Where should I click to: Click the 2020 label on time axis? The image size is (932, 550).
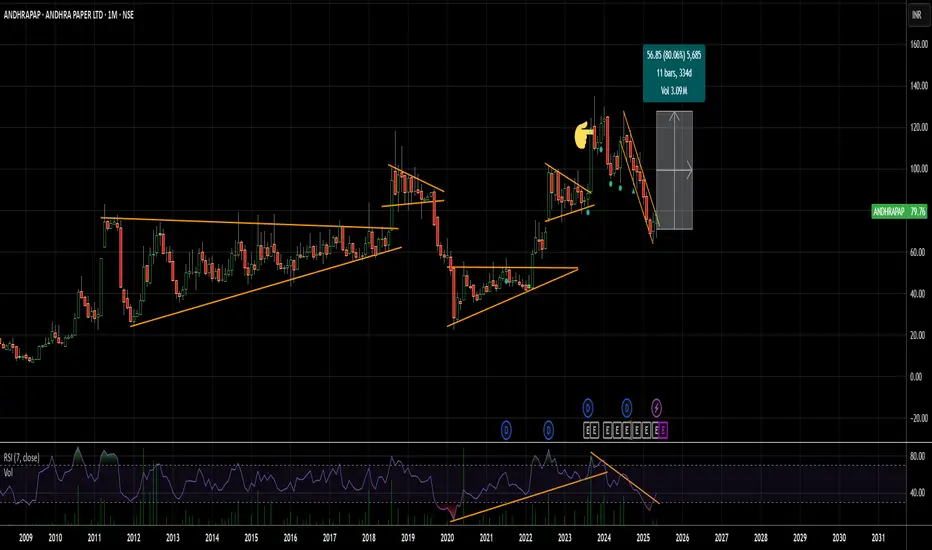pos(447,538)
